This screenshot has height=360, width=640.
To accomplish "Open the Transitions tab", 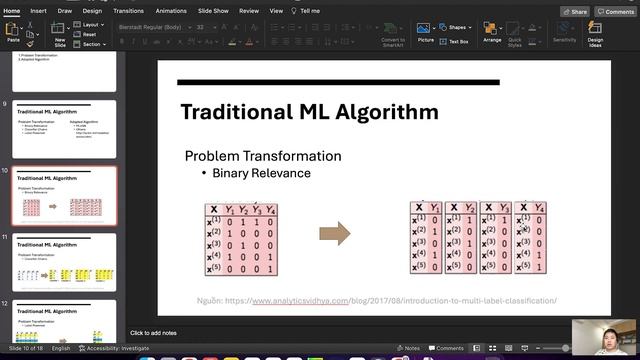I will pyautogui.click(x=129, y=11).
